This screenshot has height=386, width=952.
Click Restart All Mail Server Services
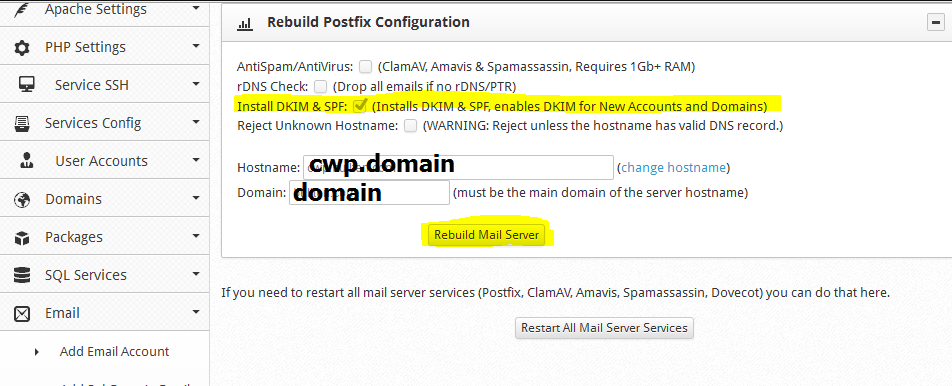point(604,328)
